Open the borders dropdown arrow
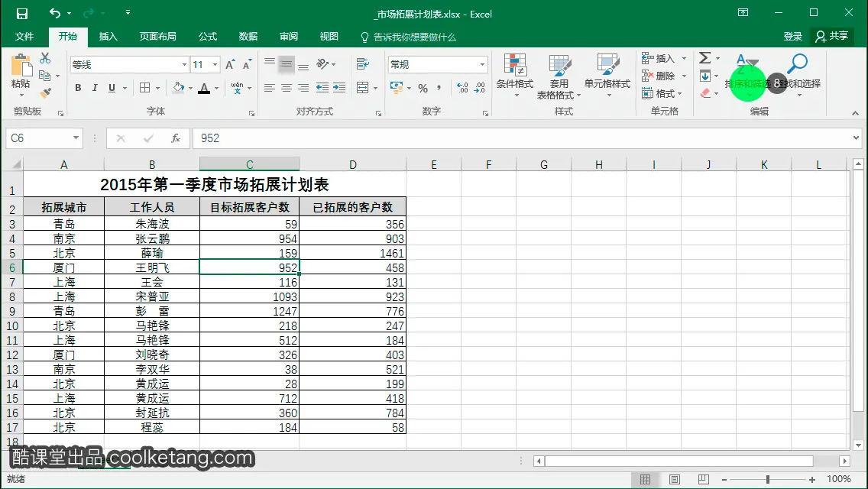 tap(157, 88)
